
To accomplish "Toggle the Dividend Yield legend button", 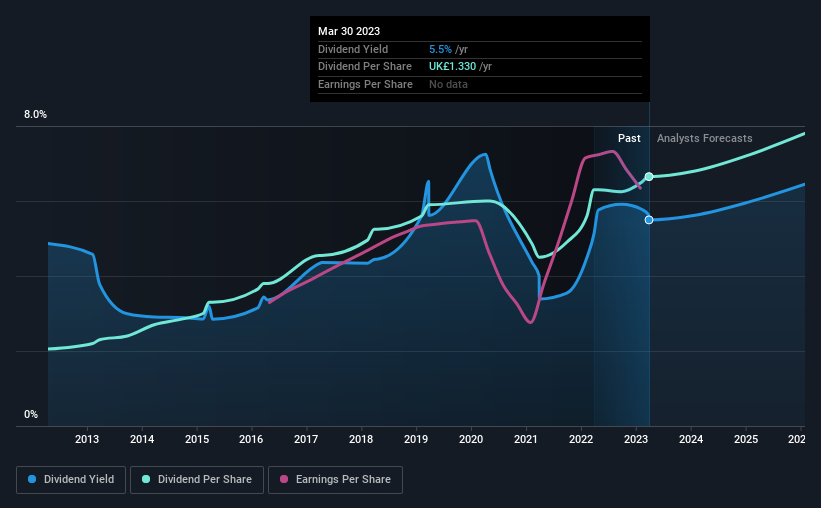I will [71, 480].
